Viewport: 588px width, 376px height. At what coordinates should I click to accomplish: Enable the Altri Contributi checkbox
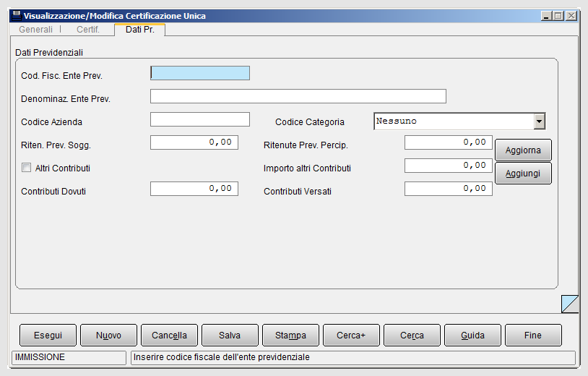pyautogui.click(x=26, y=167)
